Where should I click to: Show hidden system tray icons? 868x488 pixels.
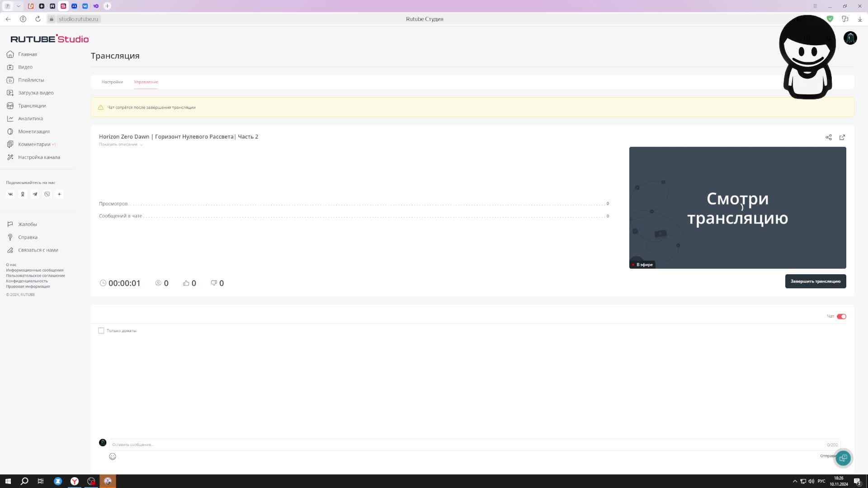[795, 481]
